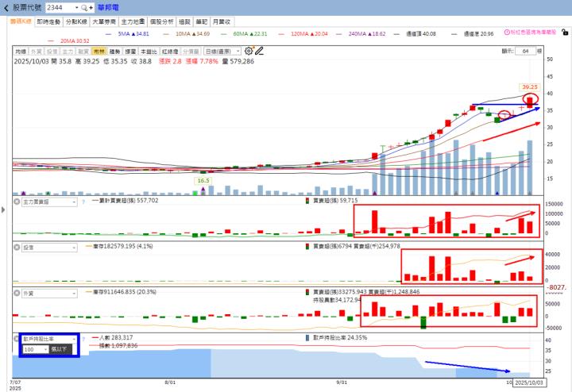Viewport: 572px width, 392px height.
Task: Click the 撐壓 toolbar button
Action: [130, 52]
